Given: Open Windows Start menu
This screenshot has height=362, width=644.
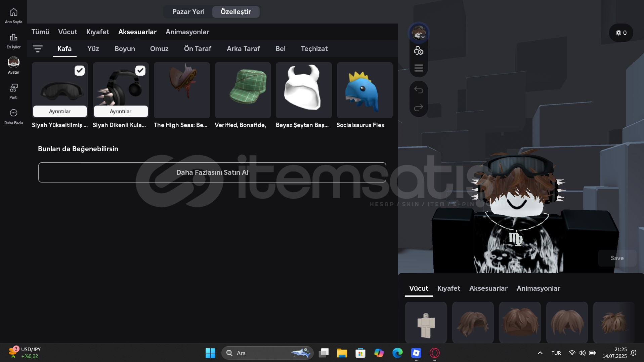Looking at the screenshot, I should tap(210, 353).
